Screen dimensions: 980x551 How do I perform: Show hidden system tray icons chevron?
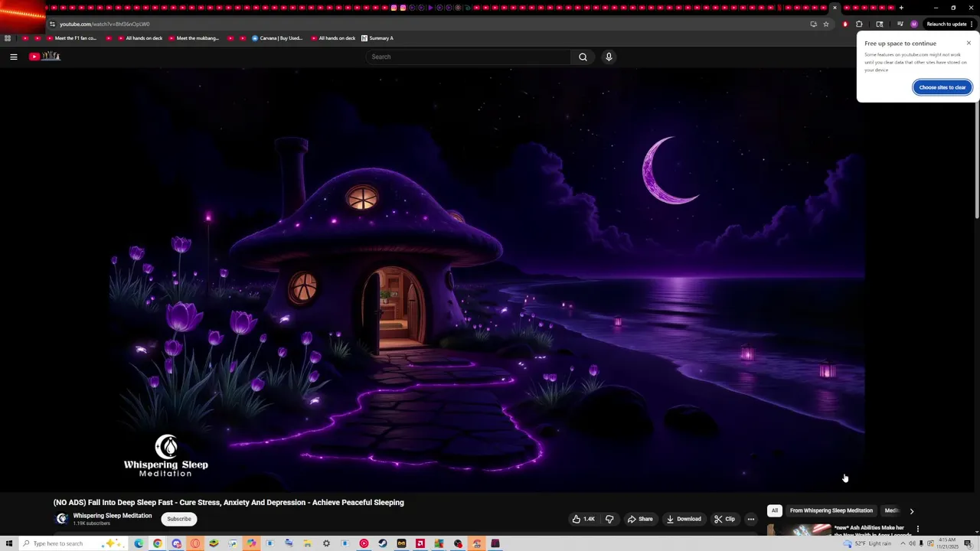point(902,543)
